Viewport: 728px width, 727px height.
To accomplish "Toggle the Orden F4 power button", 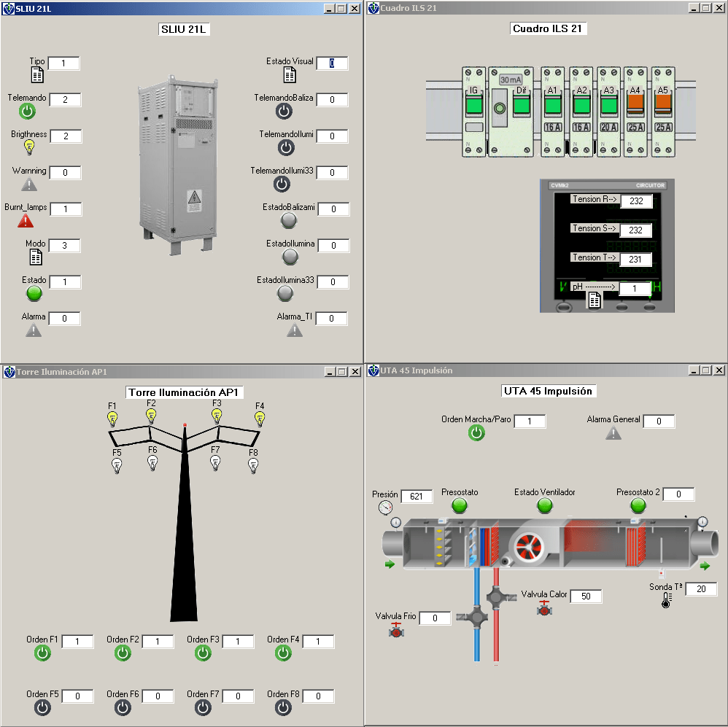I will click(283, 653).
